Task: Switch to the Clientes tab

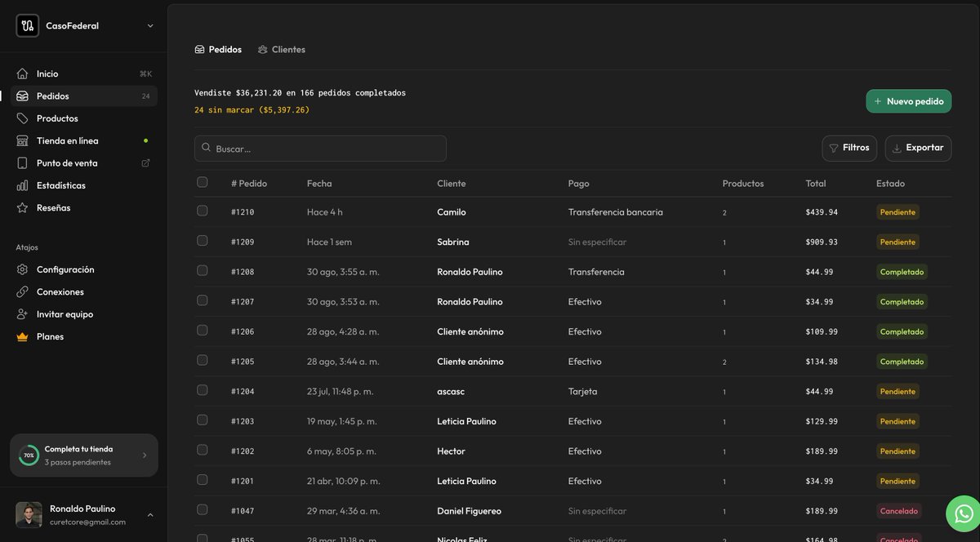Action: tap(282, 50)
